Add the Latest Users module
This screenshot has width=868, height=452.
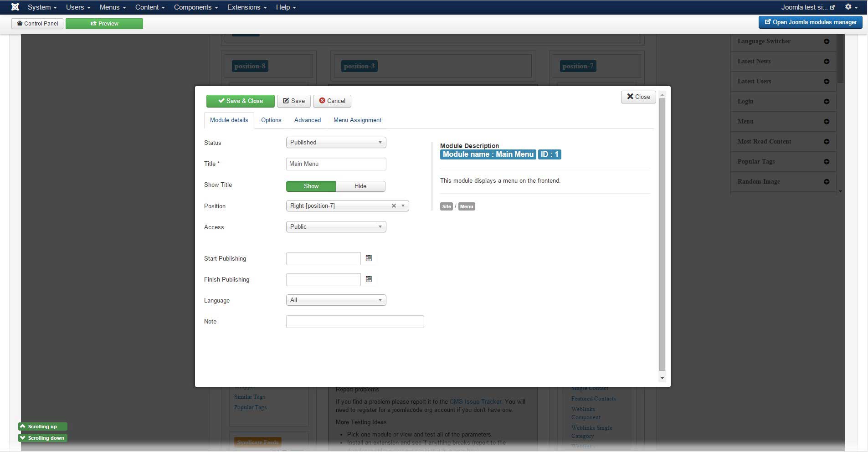[826, 82]
